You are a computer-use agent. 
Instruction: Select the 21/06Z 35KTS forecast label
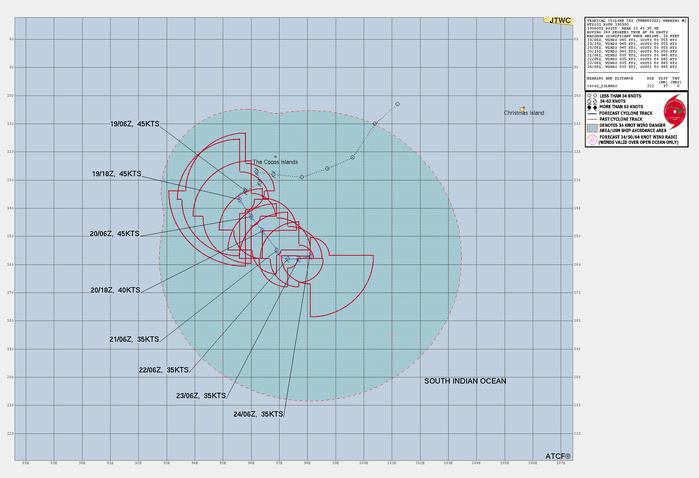[135, 339]
